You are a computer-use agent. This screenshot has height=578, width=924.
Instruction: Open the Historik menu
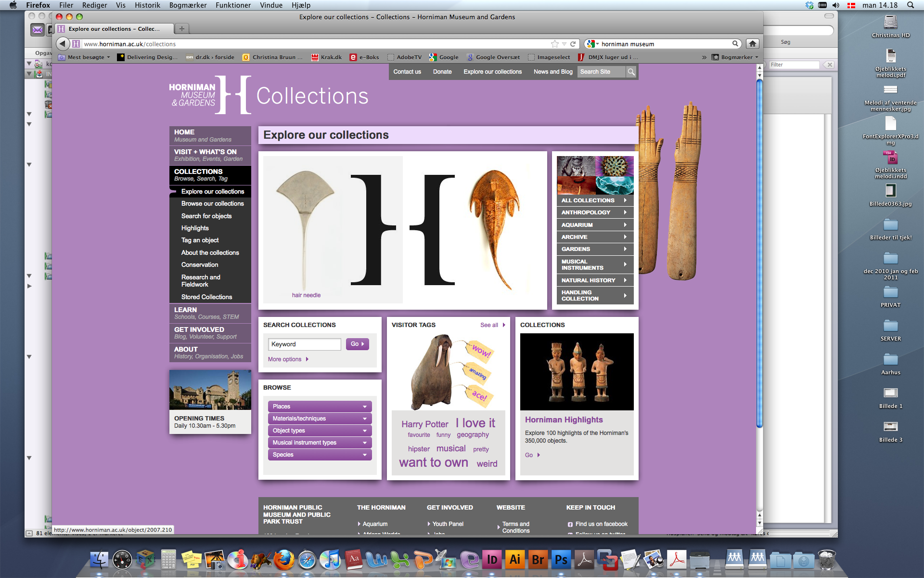coord(147,5)
